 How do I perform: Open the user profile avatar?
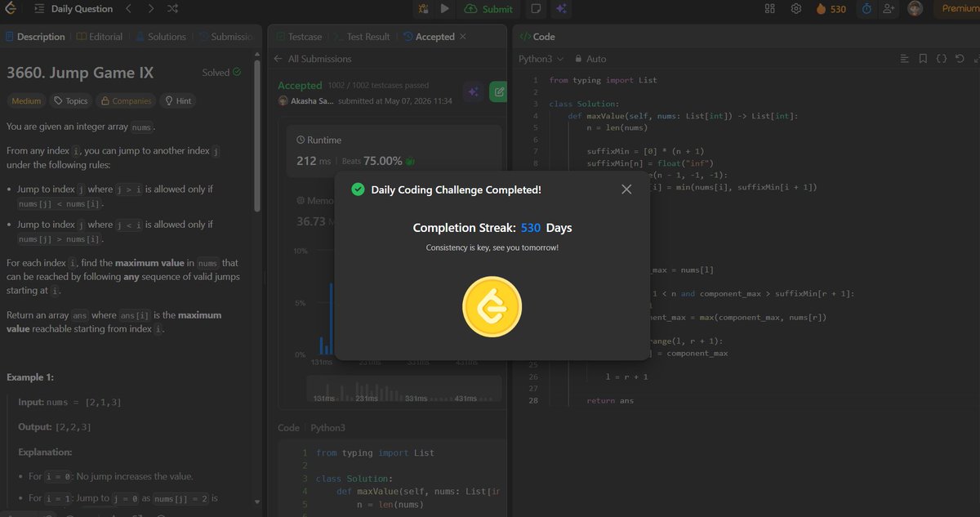(915, 9)
